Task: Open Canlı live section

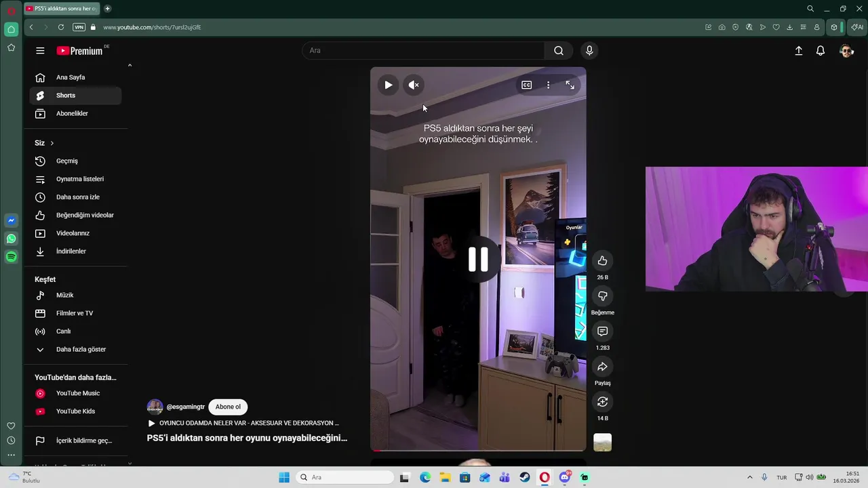Action: pyautogui.click(x=76, y=331)
